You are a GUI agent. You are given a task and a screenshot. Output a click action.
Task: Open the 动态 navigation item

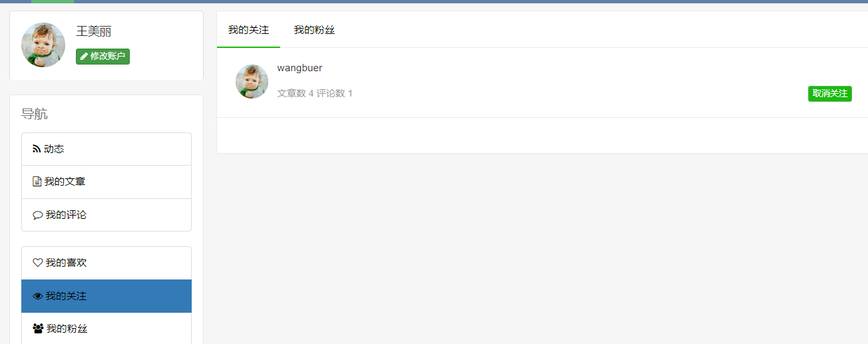107,149
